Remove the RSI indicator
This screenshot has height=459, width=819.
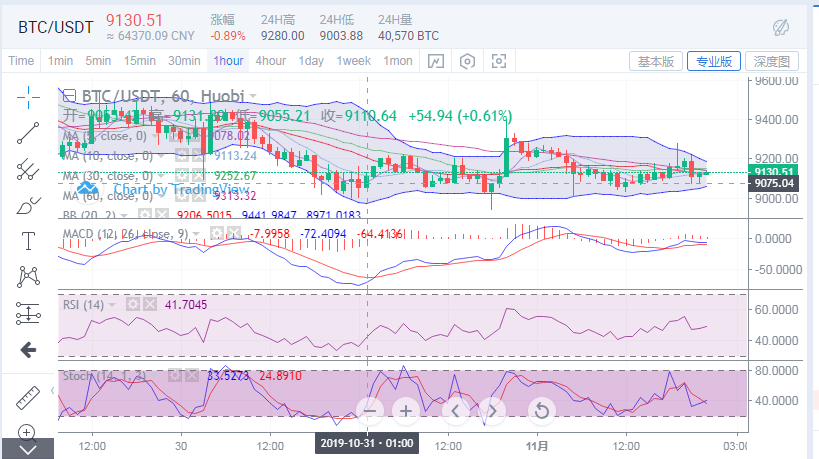click(149, 304)
